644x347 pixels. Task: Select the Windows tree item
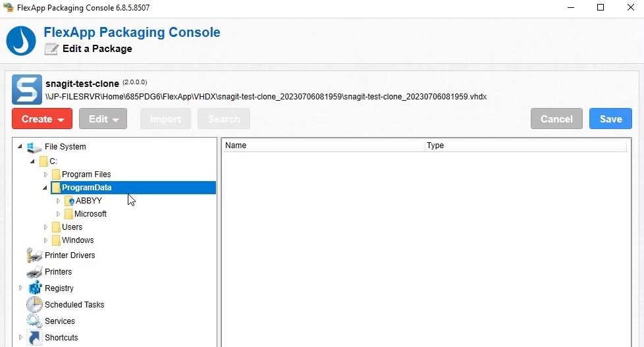(x=78, y=240)
